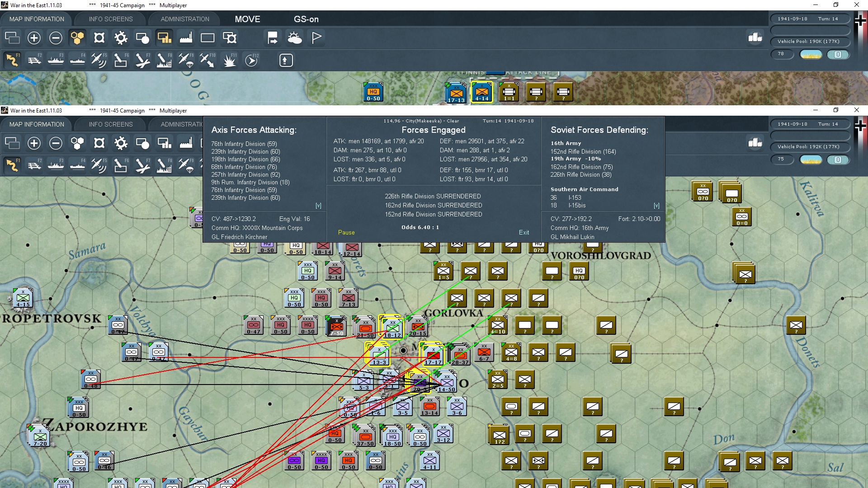The image size is (868, 488).
Task: Toggle the zero counter button at top right
Action: click(x=838, y=54)
